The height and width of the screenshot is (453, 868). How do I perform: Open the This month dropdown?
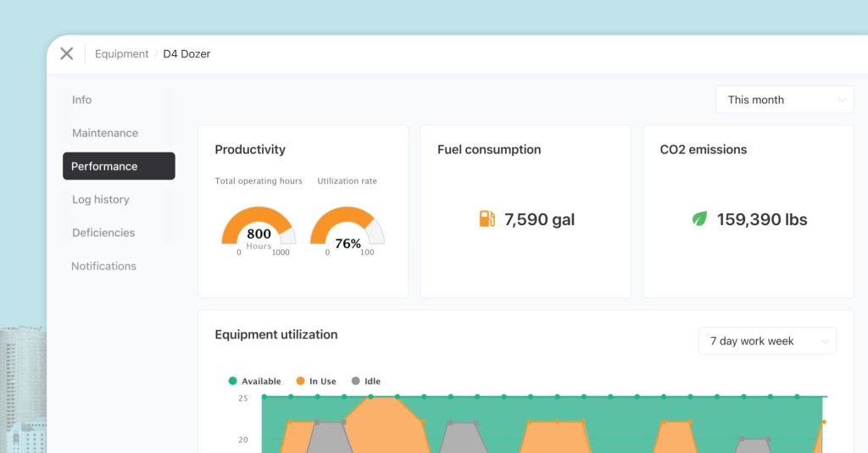(784, 100)
